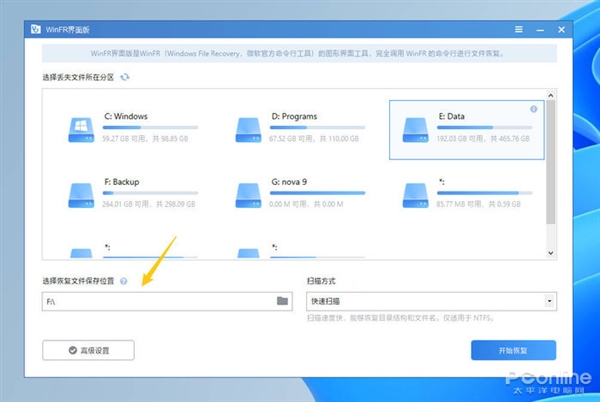Screen dimensions: 600x402
Task: Select the unnamed 0.59 GB partition
Action: pos(466,193)
